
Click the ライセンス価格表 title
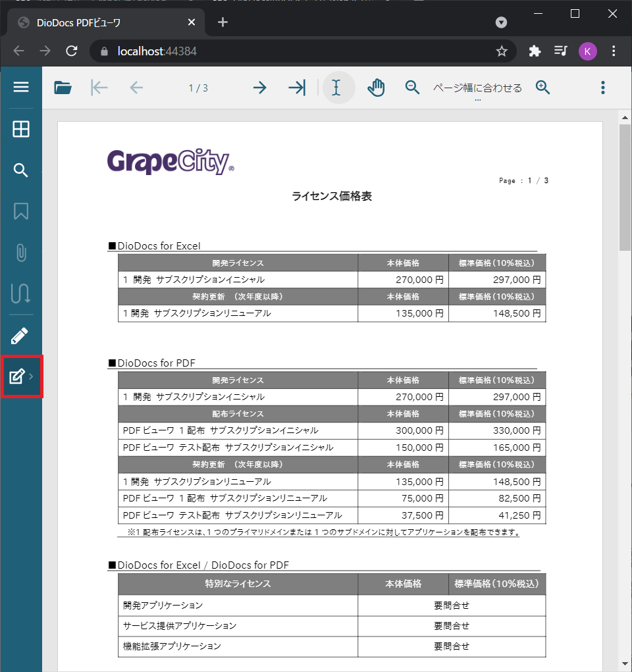coord(332,196)
